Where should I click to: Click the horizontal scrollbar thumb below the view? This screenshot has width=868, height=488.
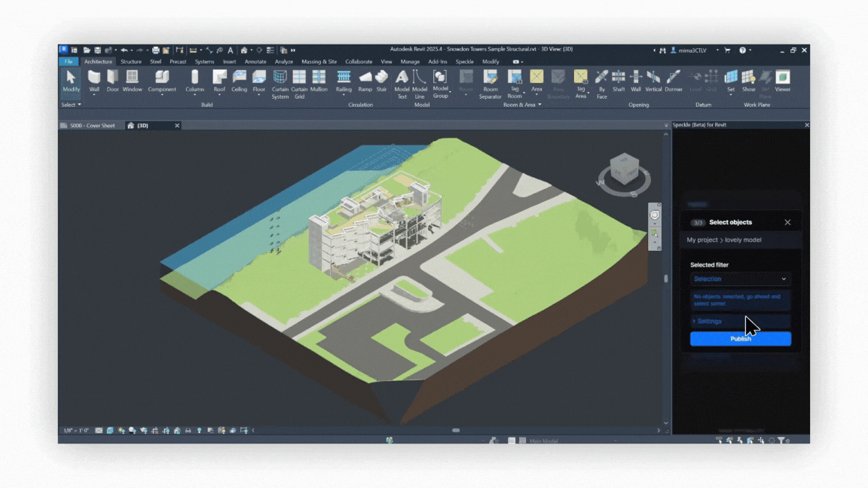pos(456,431)
